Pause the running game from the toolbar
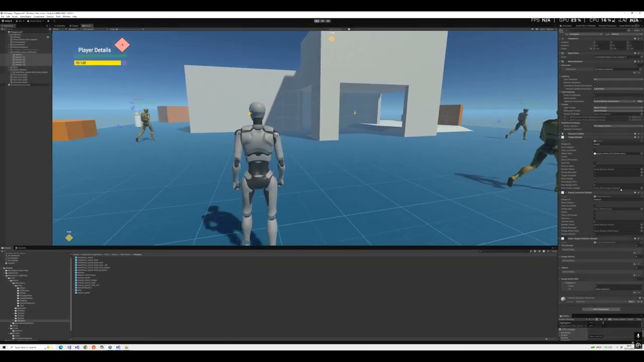The height and width of the screenshot is (362, 644). tap(323, 21)
